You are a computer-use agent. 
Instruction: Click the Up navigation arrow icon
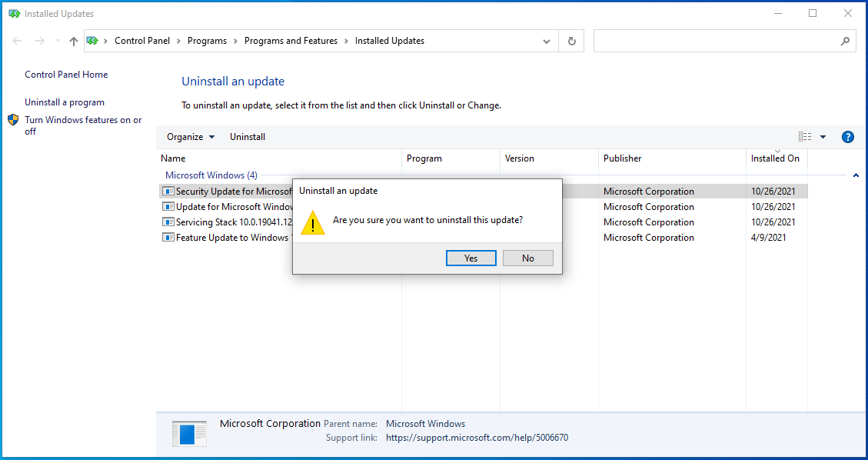(x=73, y=40)
